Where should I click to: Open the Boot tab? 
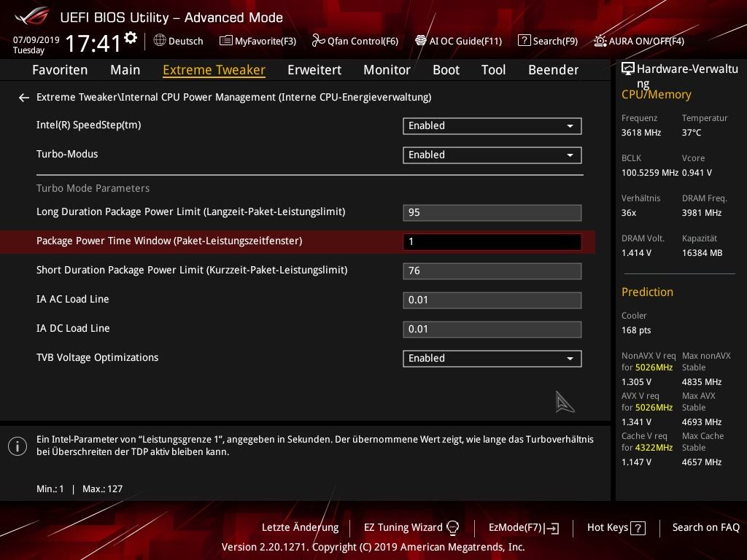[446, 70]
